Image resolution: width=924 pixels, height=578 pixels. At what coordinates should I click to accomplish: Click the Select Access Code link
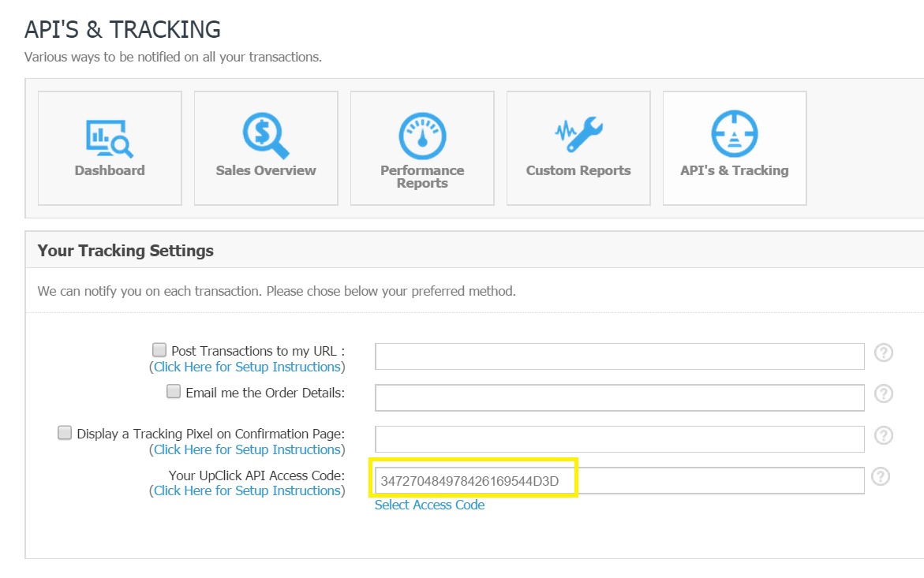click(x=429, y=505)
